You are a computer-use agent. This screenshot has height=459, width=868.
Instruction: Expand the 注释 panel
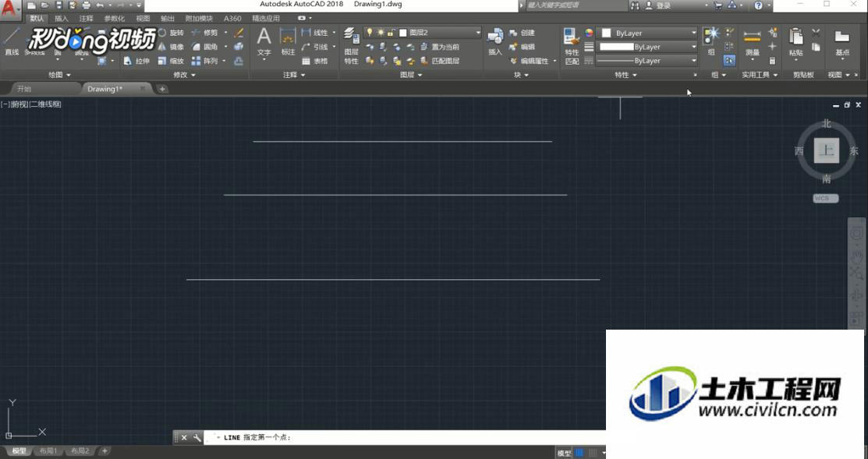tap(294, 75)
